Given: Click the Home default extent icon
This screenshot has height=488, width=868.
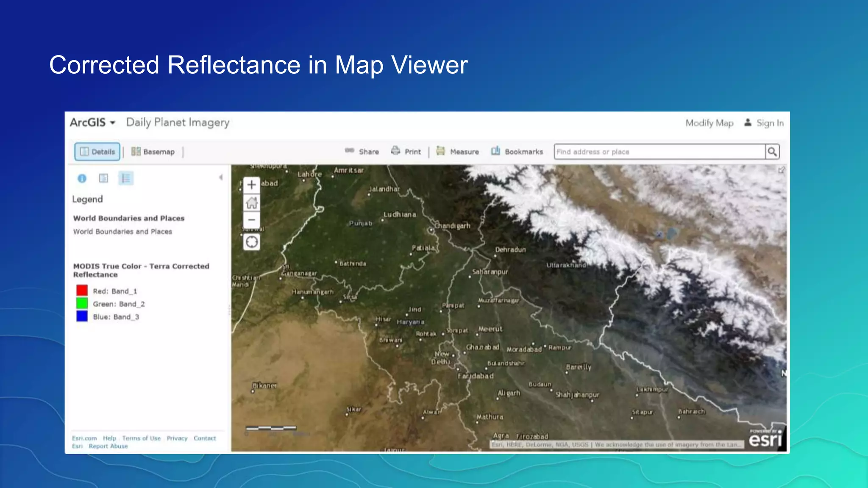Looking at the screenshot, I should tap(252, 202).
